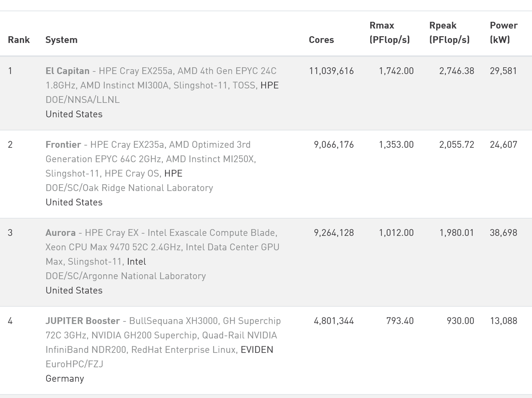
Task: Click the Germany country text
Action: [65, 378]
